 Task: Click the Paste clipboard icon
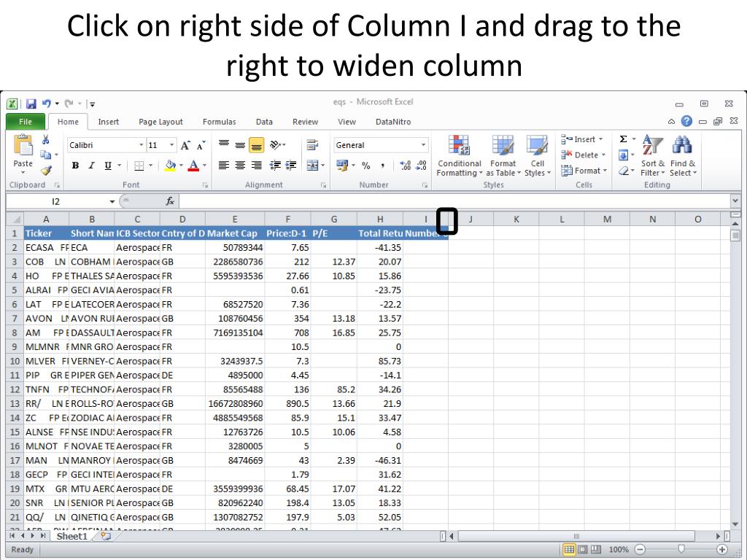(23, 145)
